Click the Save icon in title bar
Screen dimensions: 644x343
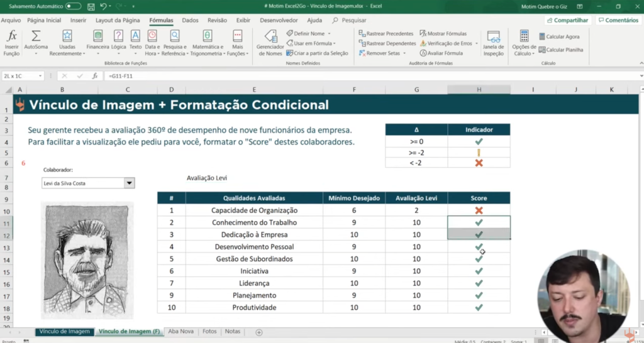pos(91,6)
